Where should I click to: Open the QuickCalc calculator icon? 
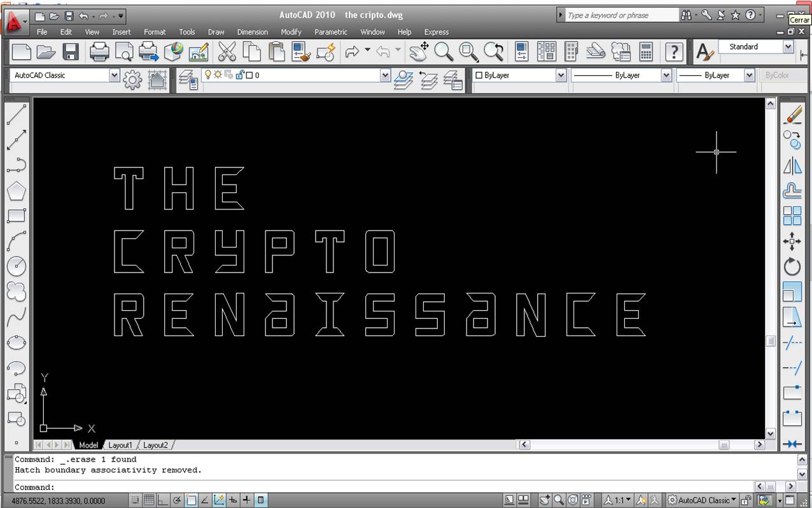(646, 52)
